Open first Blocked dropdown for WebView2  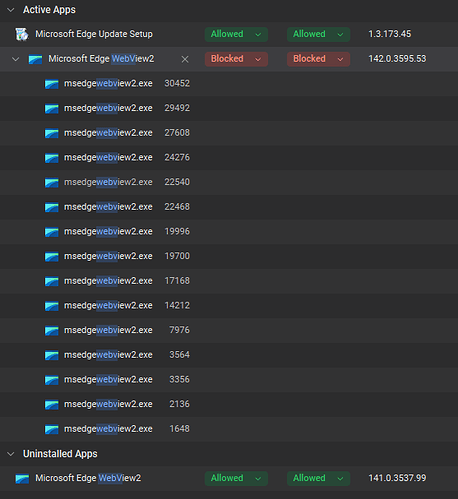pos(236,59)
